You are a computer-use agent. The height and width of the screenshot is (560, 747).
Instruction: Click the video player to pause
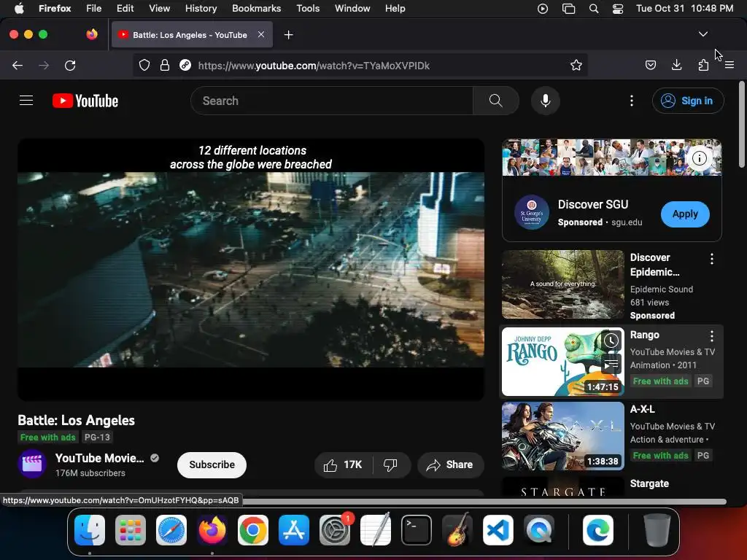(251, 270)
